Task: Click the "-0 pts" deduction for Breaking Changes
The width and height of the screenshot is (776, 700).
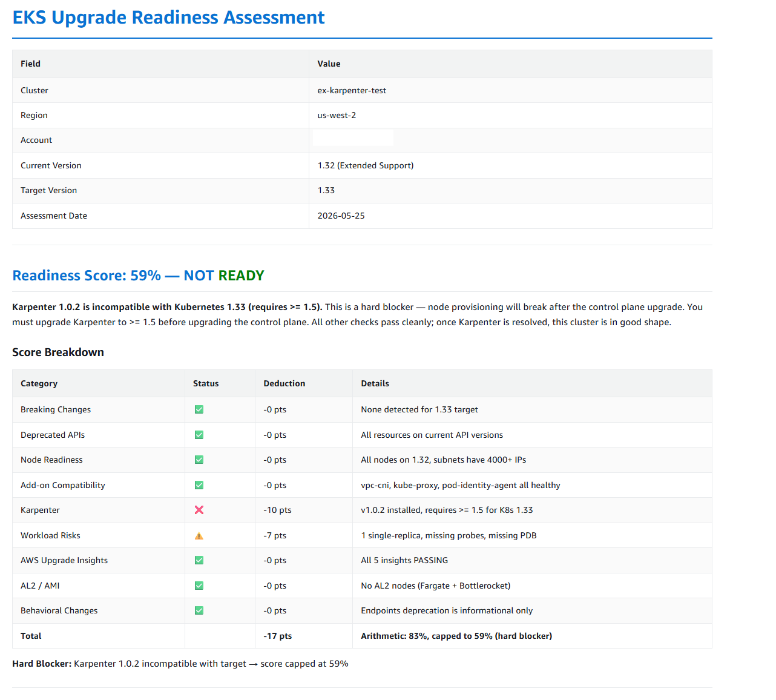Action: (275, 409)
